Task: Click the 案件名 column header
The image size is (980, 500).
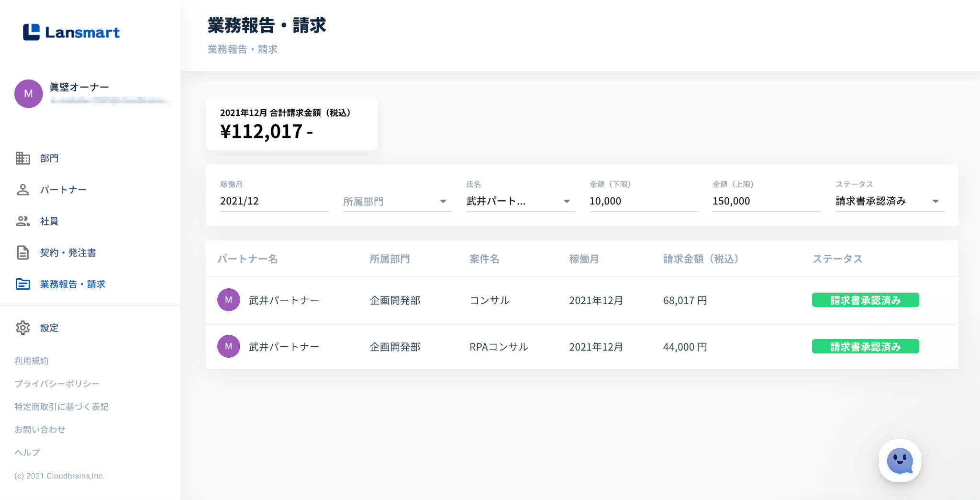Action: [484, 259]
